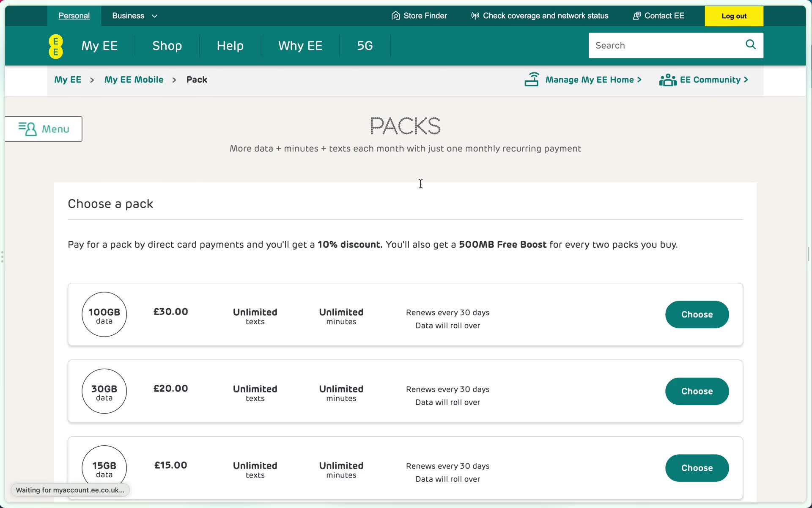
Task: Click the Log out button
Action: click(734, 16)
